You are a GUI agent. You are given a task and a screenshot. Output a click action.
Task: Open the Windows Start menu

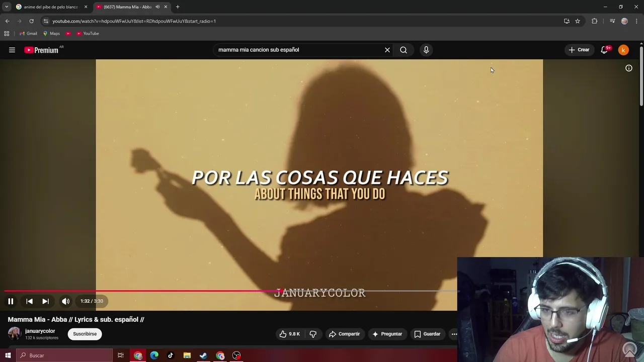point(8,355)
